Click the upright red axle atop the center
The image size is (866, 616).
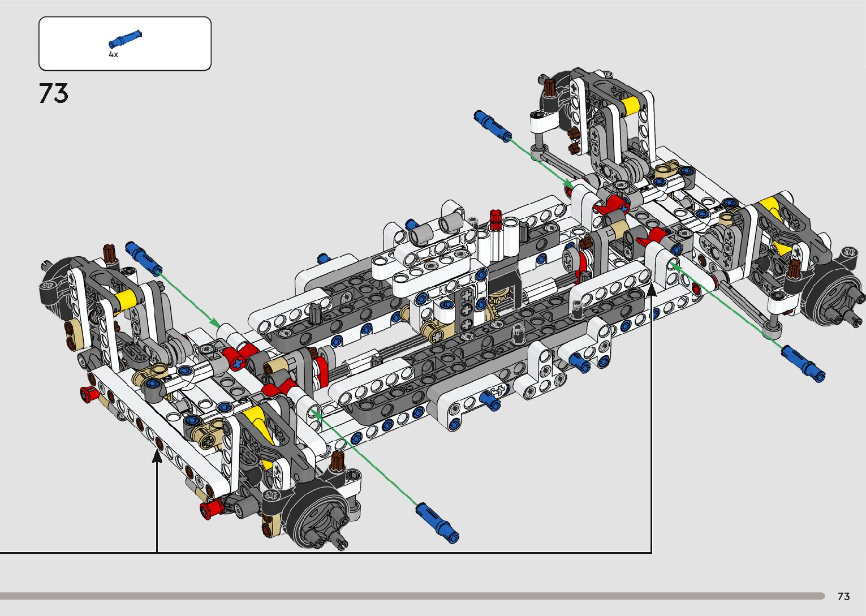click(x=496, y=219)
